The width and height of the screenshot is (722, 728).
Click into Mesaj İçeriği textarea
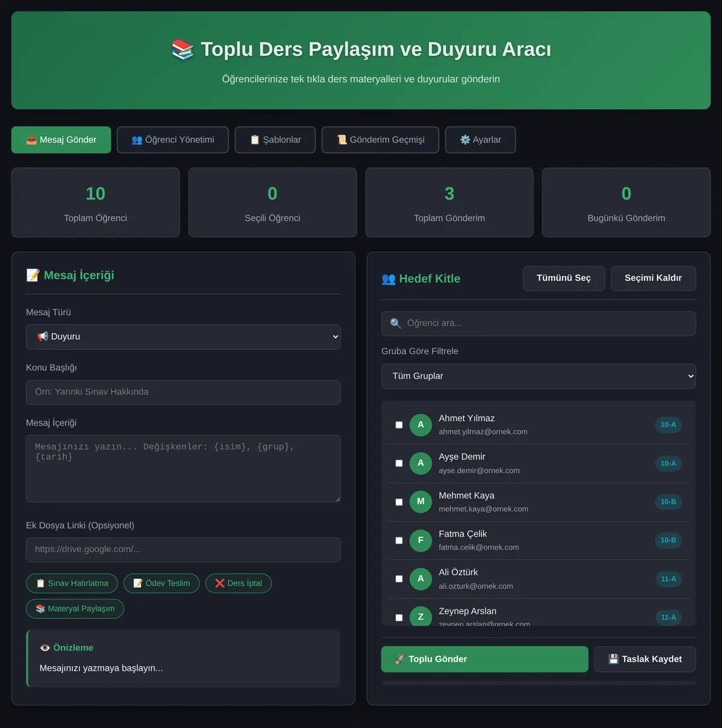click(x=183, y=469)
